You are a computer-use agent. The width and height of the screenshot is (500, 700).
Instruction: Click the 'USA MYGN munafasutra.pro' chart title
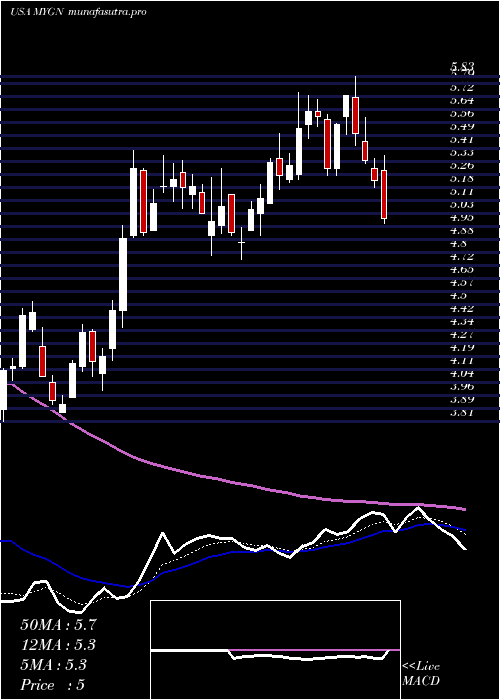tap(78, 12)
